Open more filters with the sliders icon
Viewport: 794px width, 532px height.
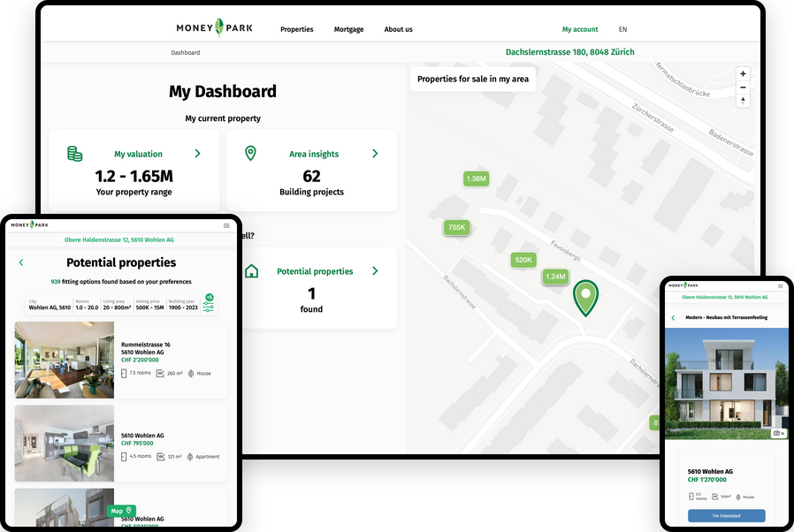tap(208, 306)
